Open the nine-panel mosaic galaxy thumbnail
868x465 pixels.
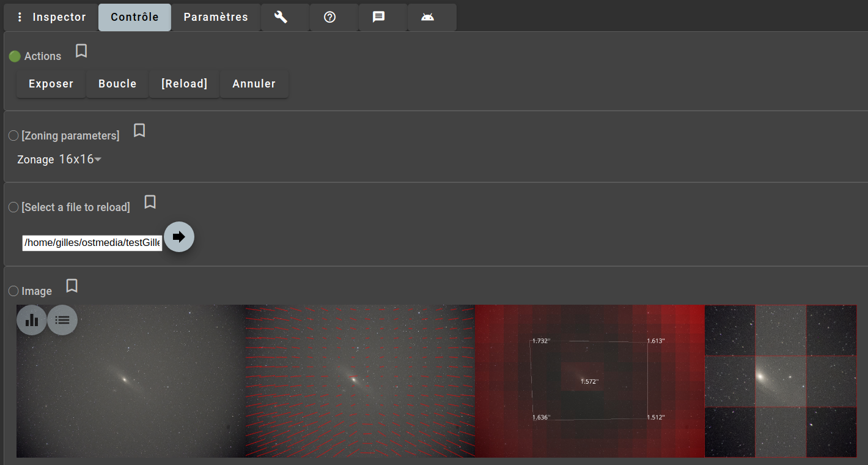coord(781,381)
